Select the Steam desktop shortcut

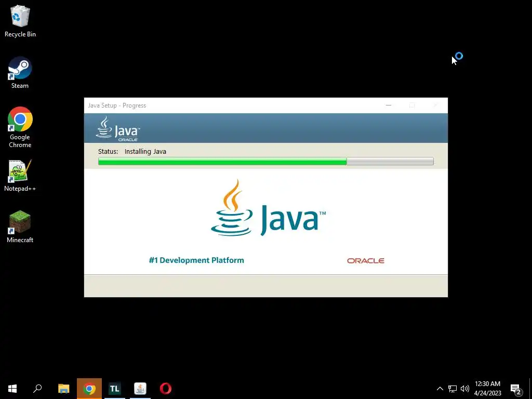(x=20, y=73)
